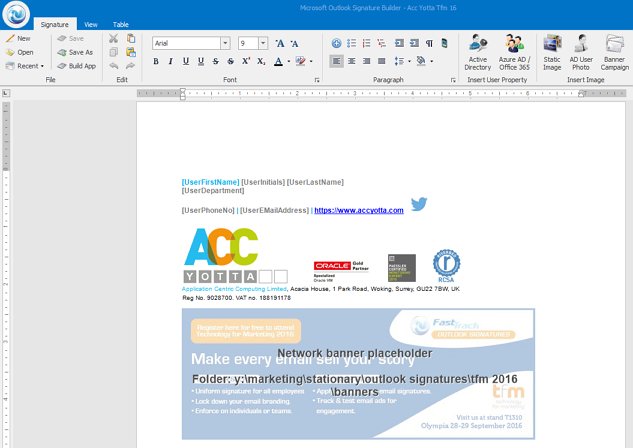Toggle Strikethrough formatting
Screen dimensions: 633x448
216,61
